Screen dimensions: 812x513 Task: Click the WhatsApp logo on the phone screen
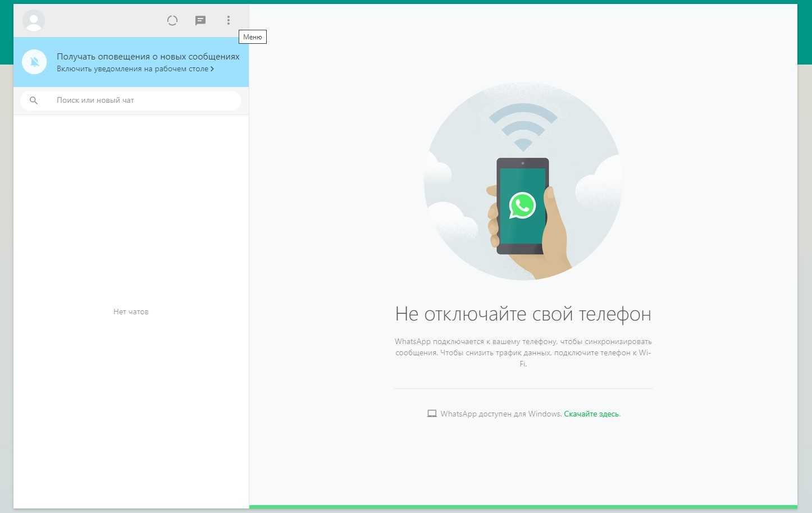tap(522, 206)
